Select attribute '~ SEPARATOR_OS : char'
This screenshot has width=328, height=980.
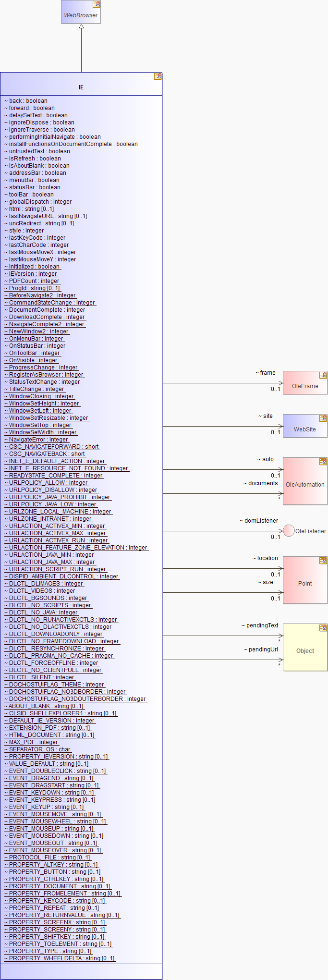(x=38, y=749)
